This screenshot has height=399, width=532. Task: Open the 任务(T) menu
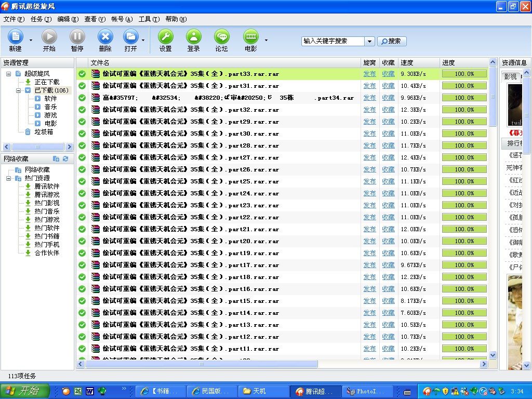click(x=41, y=19)
